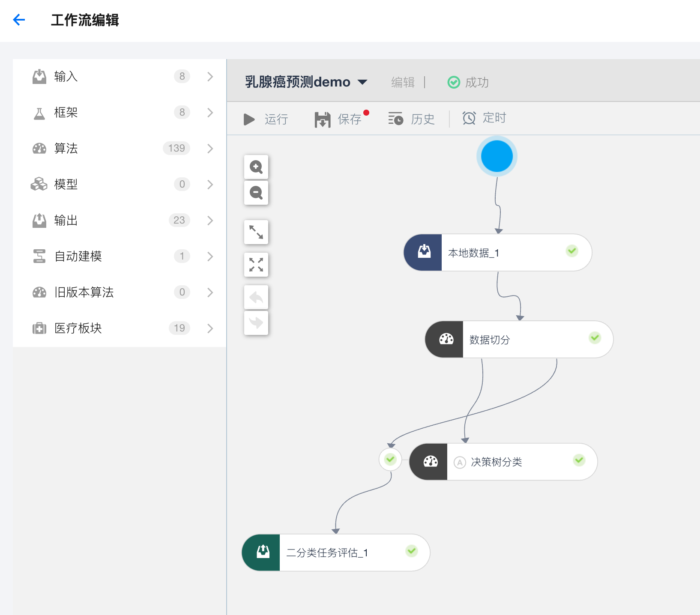Click the model cubes icon

pyautogui.click(x=39, y=184)
